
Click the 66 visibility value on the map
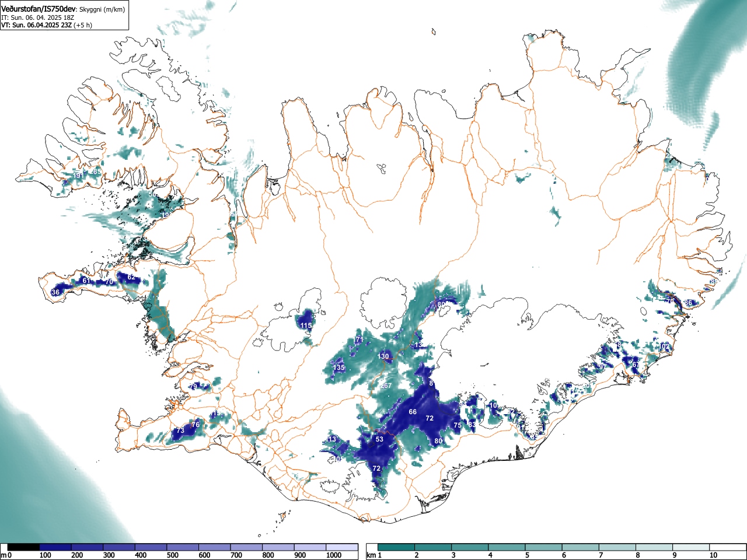(x=413, y=412)
